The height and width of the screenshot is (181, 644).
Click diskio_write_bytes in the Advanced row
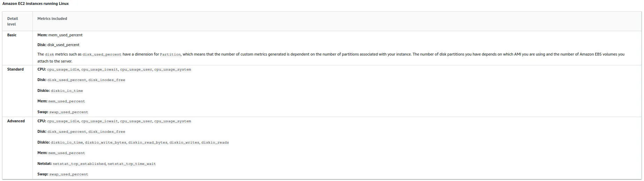(106, 143)
